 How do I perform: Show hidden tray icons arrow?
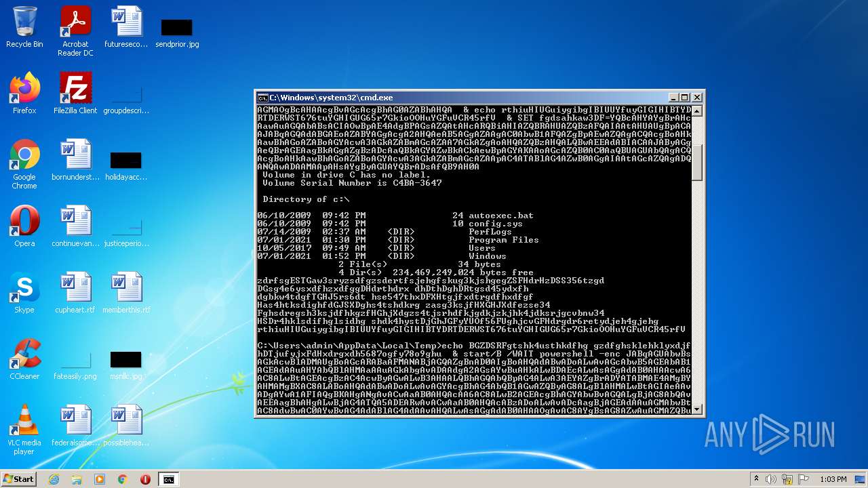coord(757,479)
